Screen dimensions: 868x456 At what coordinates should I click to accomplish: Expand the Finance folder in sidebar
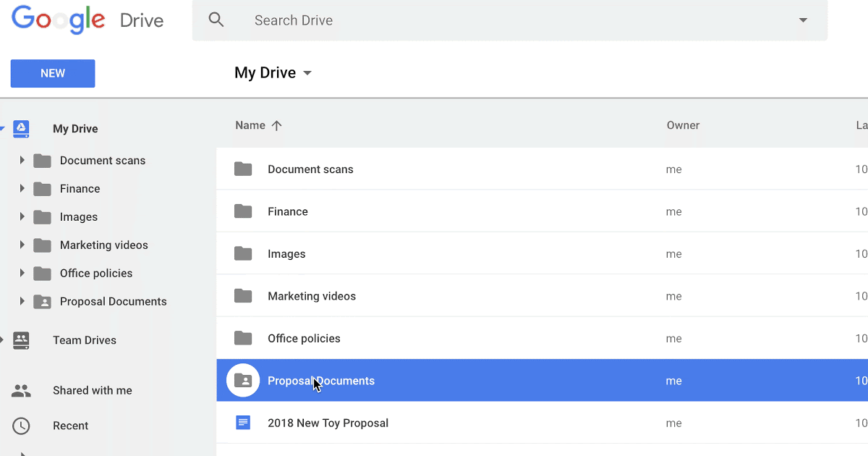(22, 189)
